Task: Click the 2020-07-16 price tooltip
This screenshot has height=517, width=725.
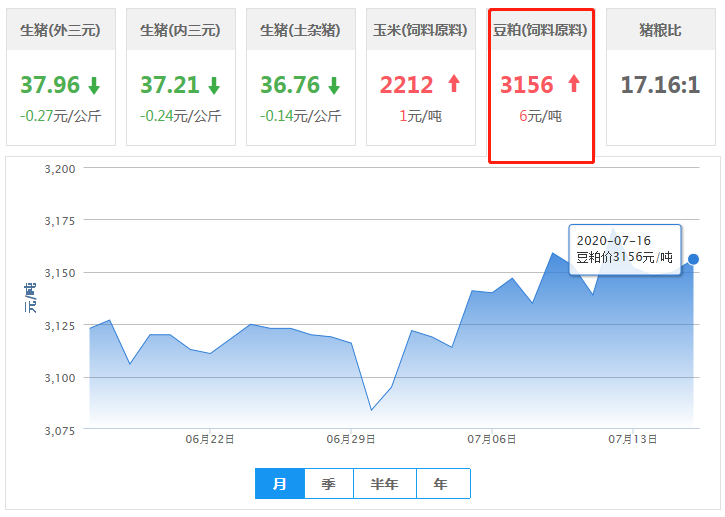Action: coord(625,249)
